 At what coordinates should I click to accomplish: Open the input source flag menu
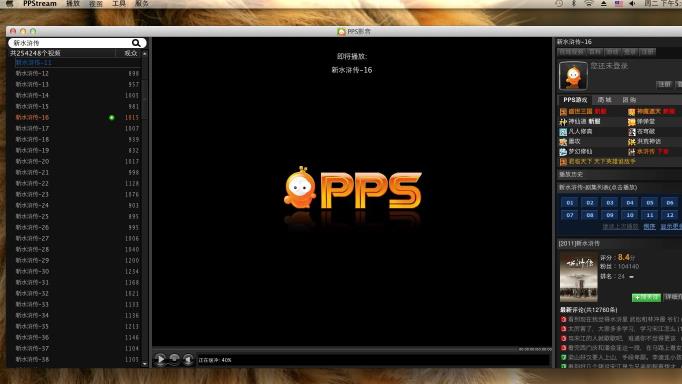point(618,3)
